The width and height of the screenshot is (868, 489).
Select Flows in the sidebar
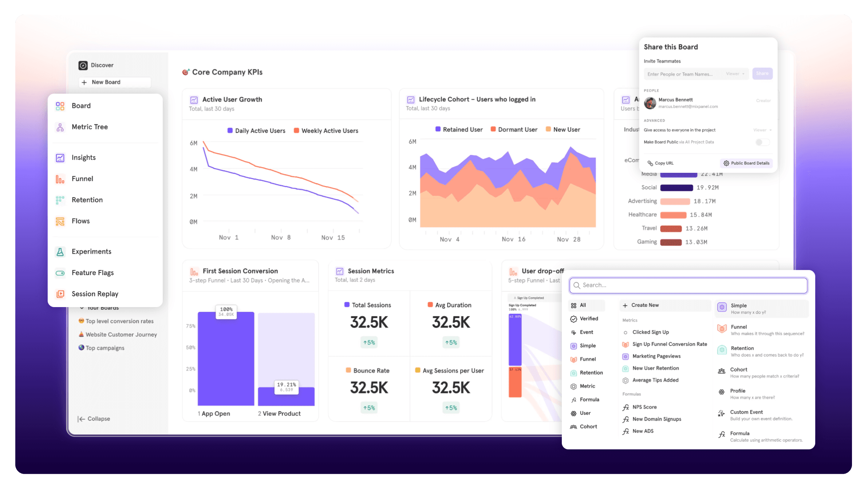coord(80,221)
